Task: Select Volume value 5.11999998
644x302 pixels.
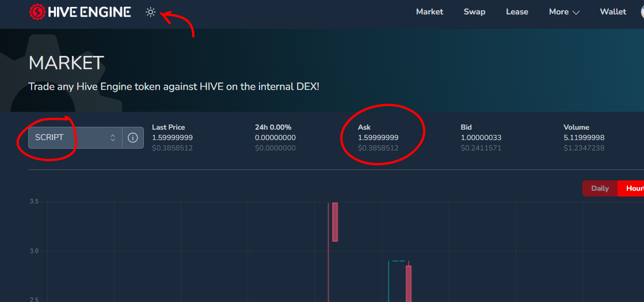Action: pos(584,137)
